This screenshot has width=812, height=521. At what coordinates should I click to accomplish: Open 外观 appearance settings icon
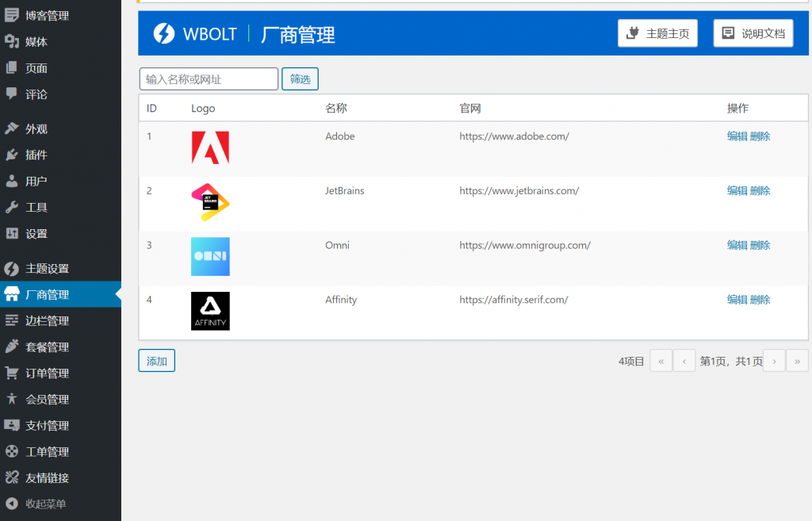click(x=11, y=128)
